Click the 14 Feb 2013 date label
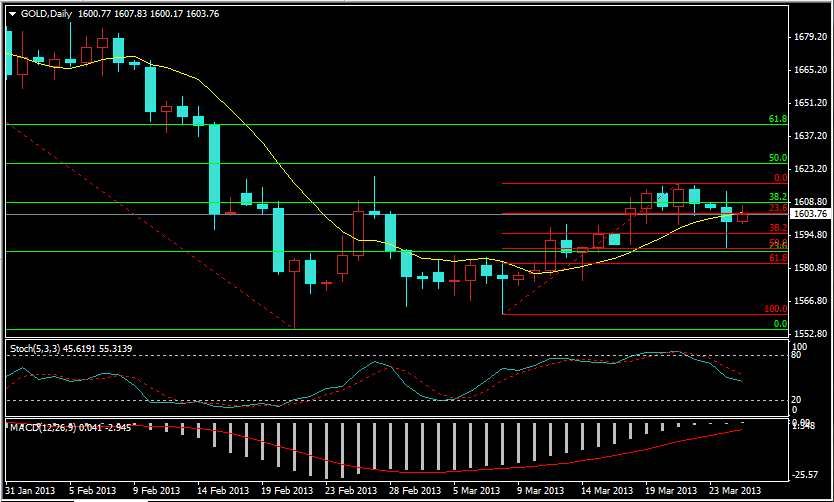Screen dimensions: 834x502 tap(222, 490)
